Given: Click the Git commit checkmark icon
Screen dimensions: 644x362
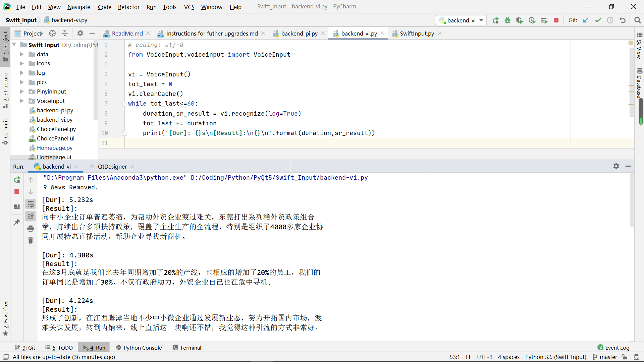Looking at the screenshot, I should tap(598, 20).
